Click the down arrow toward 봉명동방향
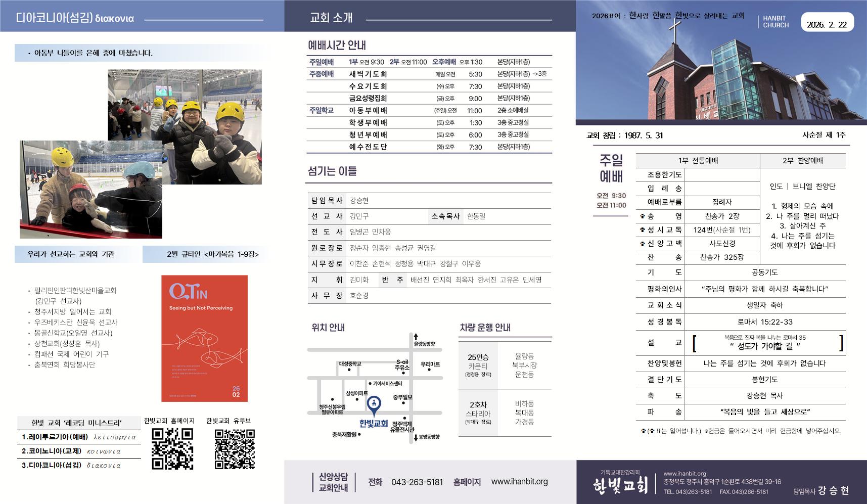The height and width of the screenshot is (504, 867). [x=416, y=437]
